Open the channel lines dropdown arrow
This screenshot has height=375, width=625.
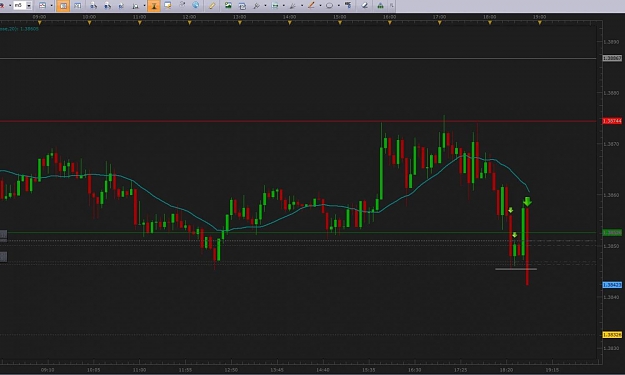(x=283, y=6)
